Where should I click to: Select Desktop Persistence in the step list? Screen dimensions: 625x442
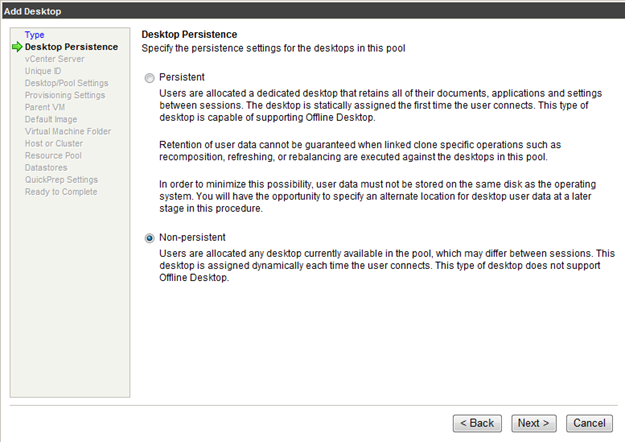pyautogui.click(x=70, y=47)
